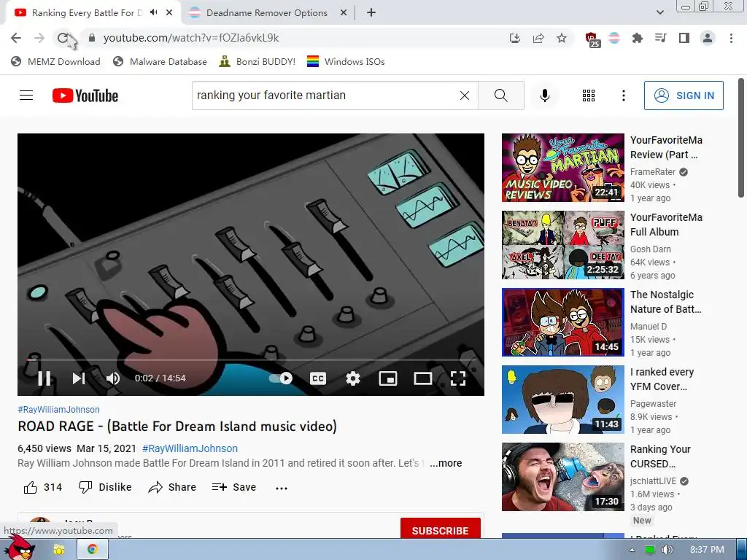The width and height of the screenshot is (747, 560).
Task: Switch to Deadname Remover Options tab
Action: pyautogui.click(x=267, y=13)
